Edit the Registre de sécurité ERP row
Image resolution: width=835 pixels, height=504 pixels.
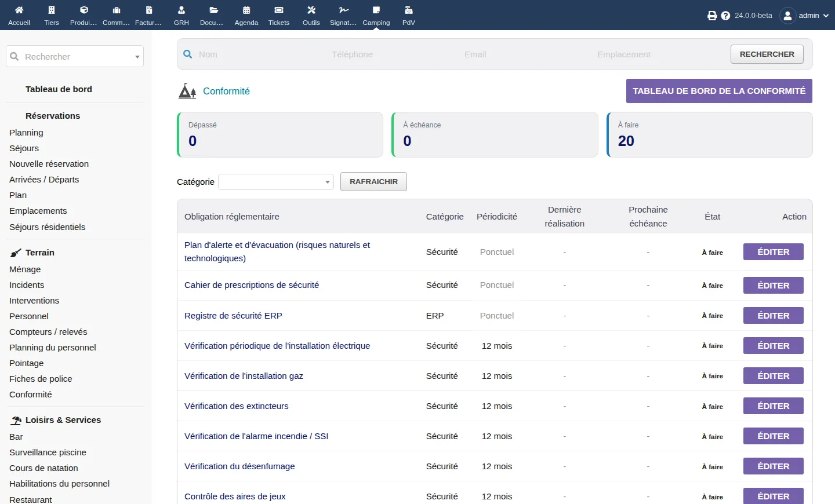(x=774, y=316)
